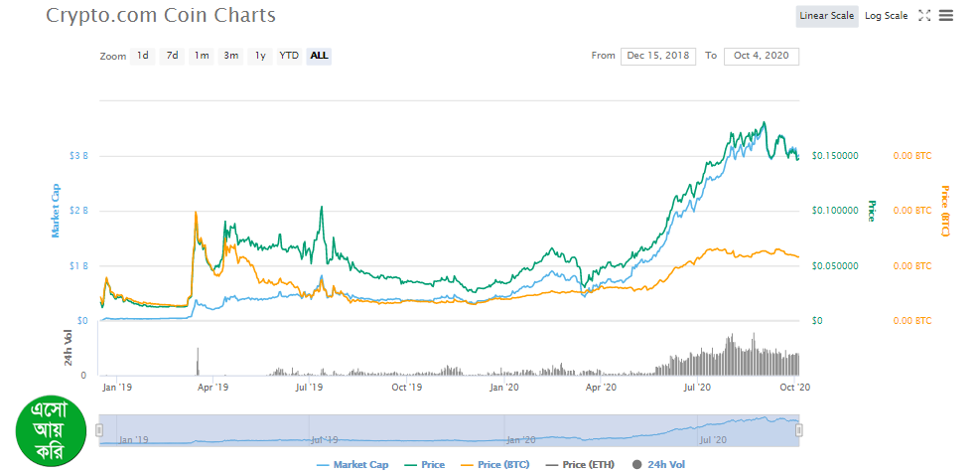
Task: Switch to Log Scale
Action: pos(886,16)
